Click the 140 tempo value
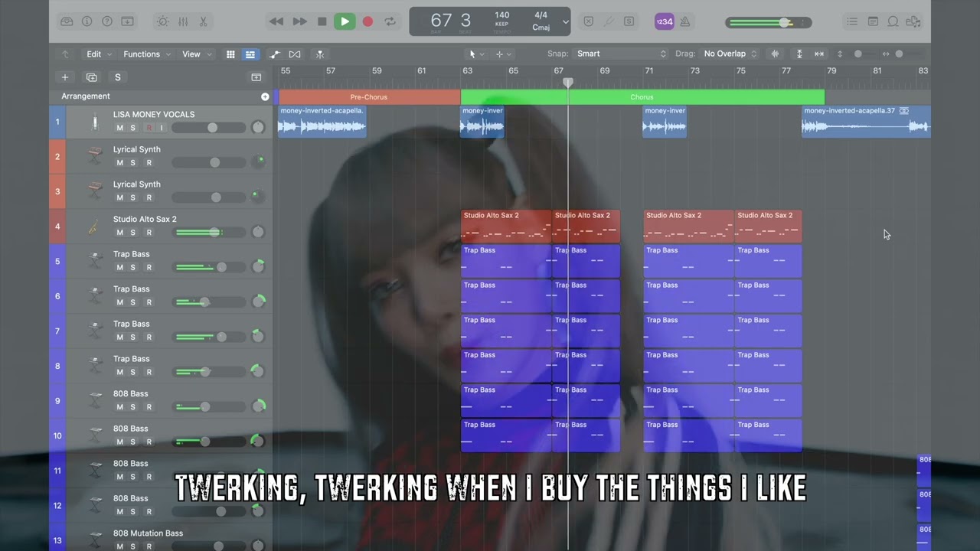 502,15
